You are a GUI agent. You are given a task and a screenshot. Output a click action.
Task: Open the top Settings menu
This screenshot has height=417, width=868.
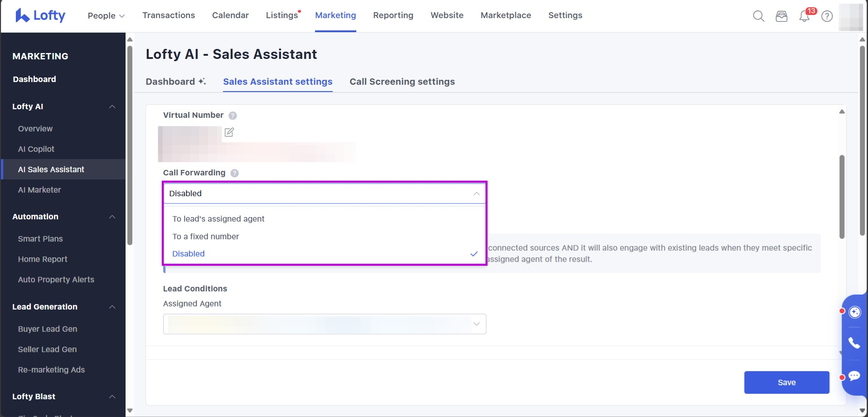pos(565,15)
